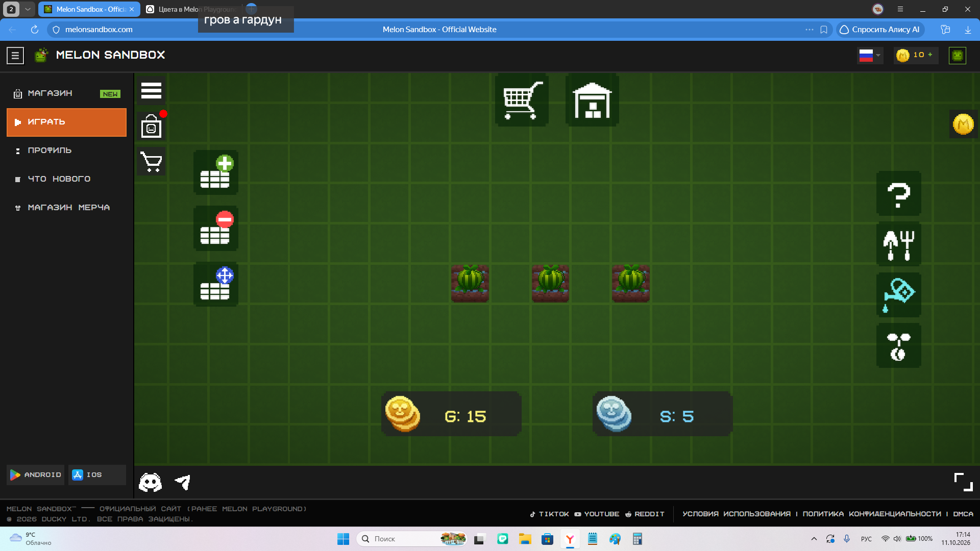This screenshot has height=551, width=980.
Task: Click the remove garden plot icon
Action: (216, 228)
